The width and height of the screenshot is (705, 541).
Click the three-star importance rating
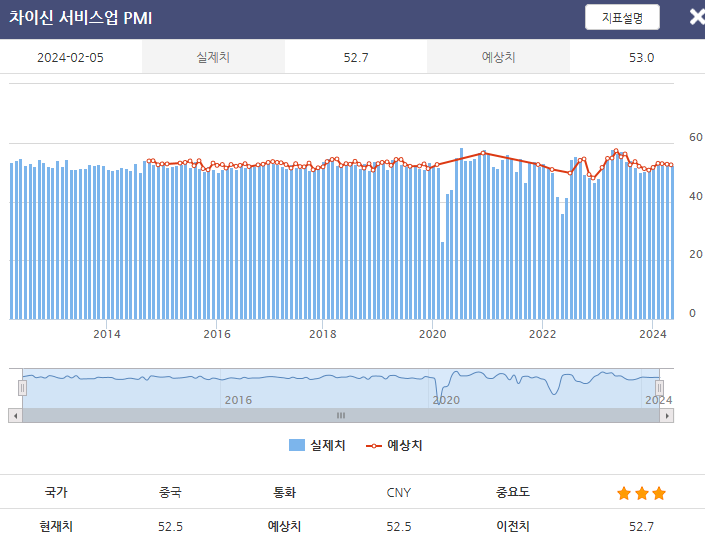point(642,493)
